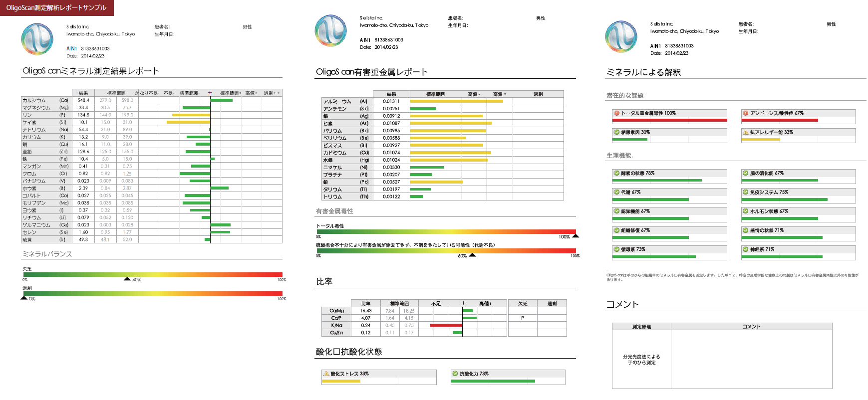This screenshot has height=400, width=868.
Task: Click the green check icon beside 抗酸化力 73%
Action: coord(455,374)
